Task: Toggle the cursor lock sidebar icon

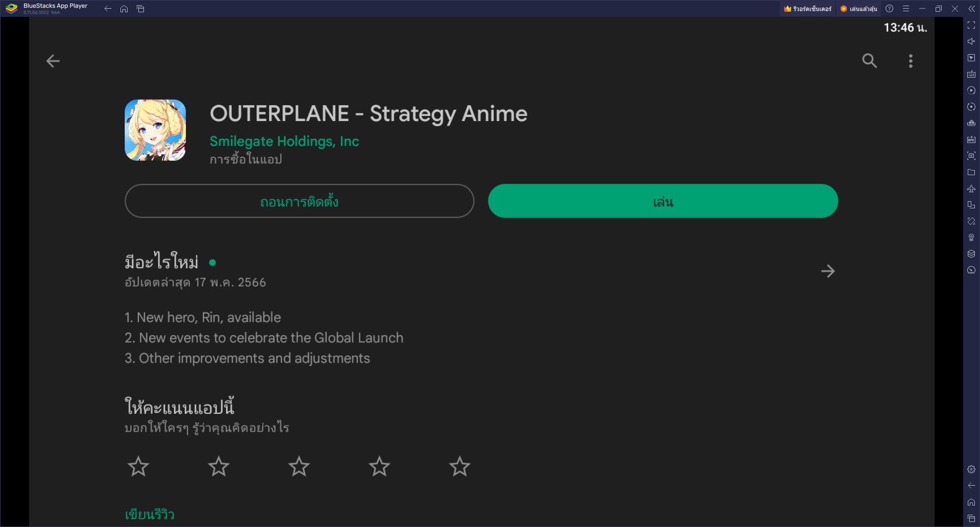Action: (971, 58)
